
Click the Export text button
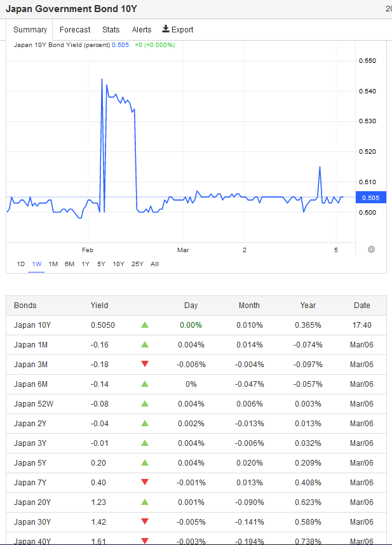(182, 30)
